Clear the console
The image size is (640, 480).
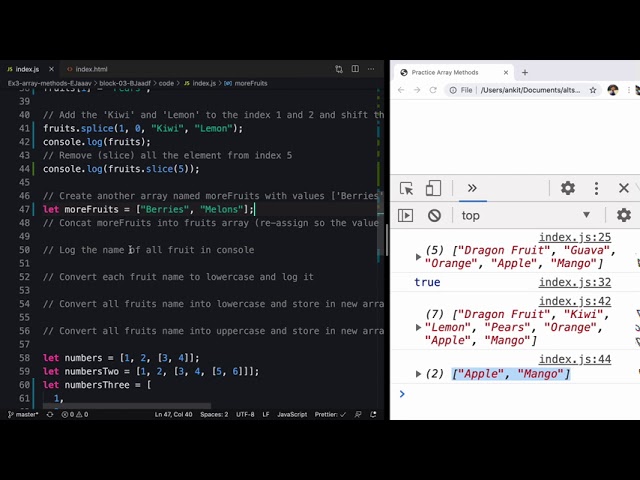(434, 215)
